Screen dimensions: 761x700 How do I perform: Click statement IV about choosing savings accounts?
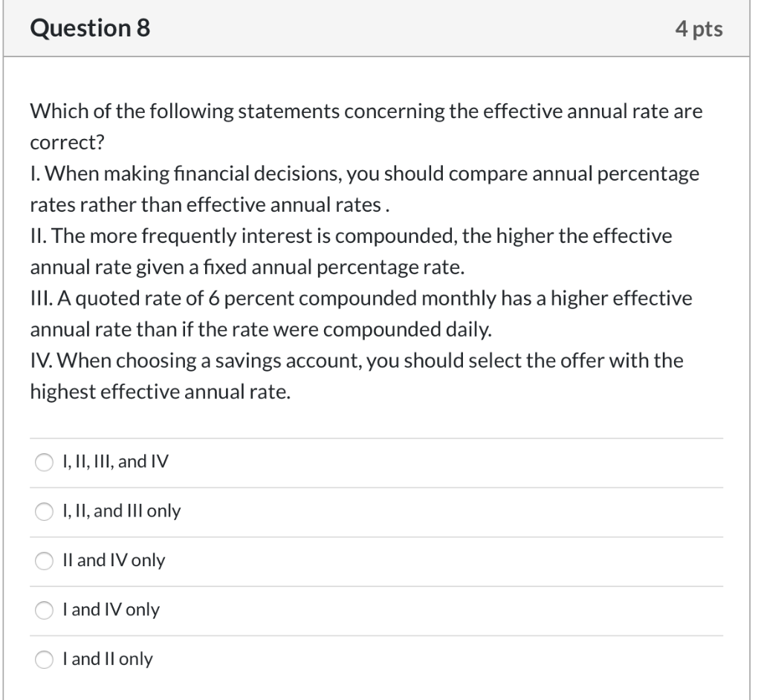356,376
